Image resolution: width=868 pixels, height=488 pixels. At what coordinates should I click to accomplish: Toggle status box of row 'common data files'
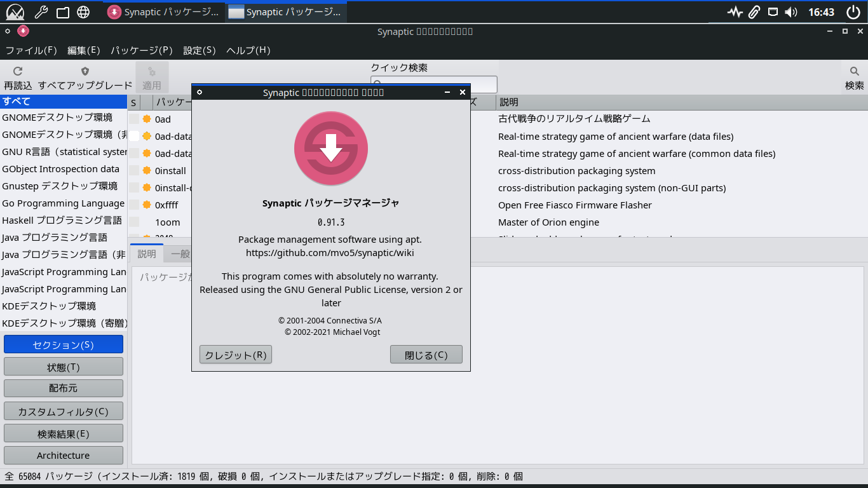[x=134, y=153]
